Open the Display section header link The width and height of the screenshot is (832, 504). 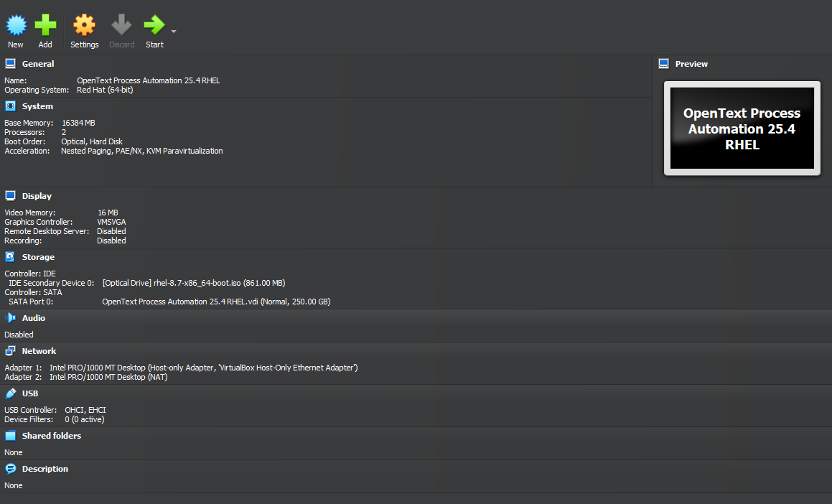[37, 196]
